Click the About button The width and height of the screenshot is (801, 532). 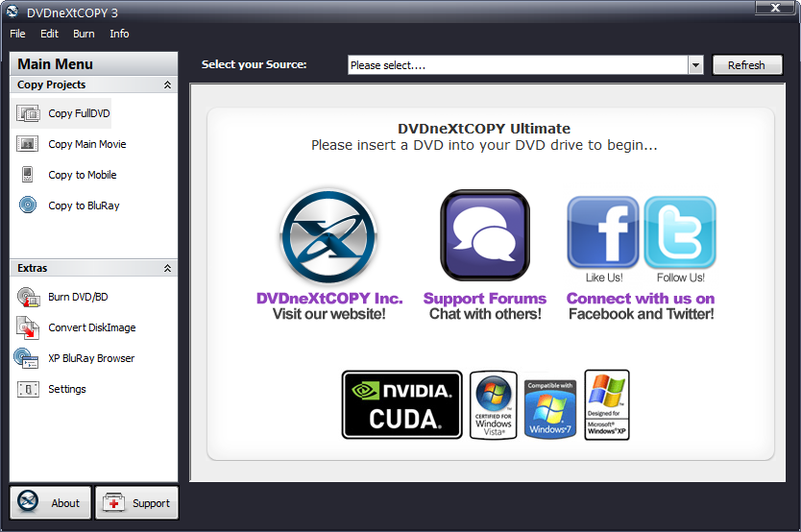pos(50,503)
